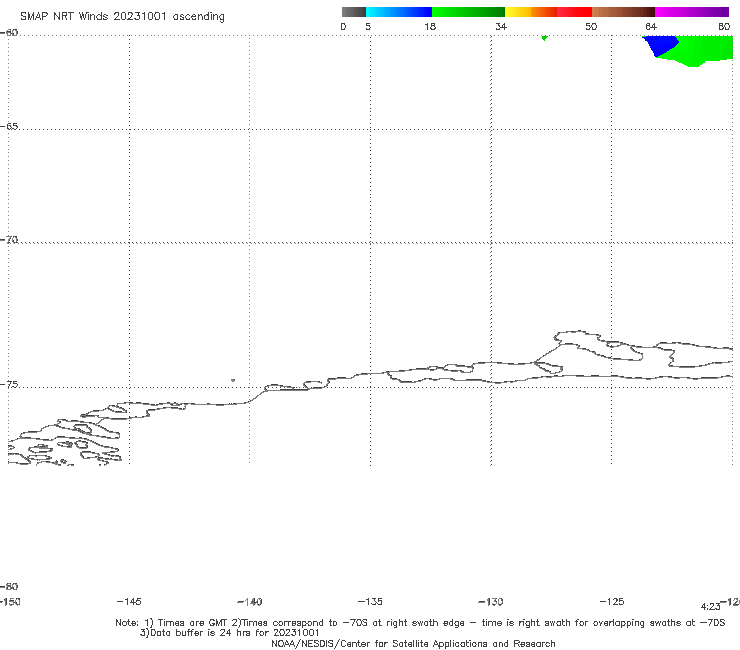
Task: Click the blue wind data patch
Action: [661, 45]
